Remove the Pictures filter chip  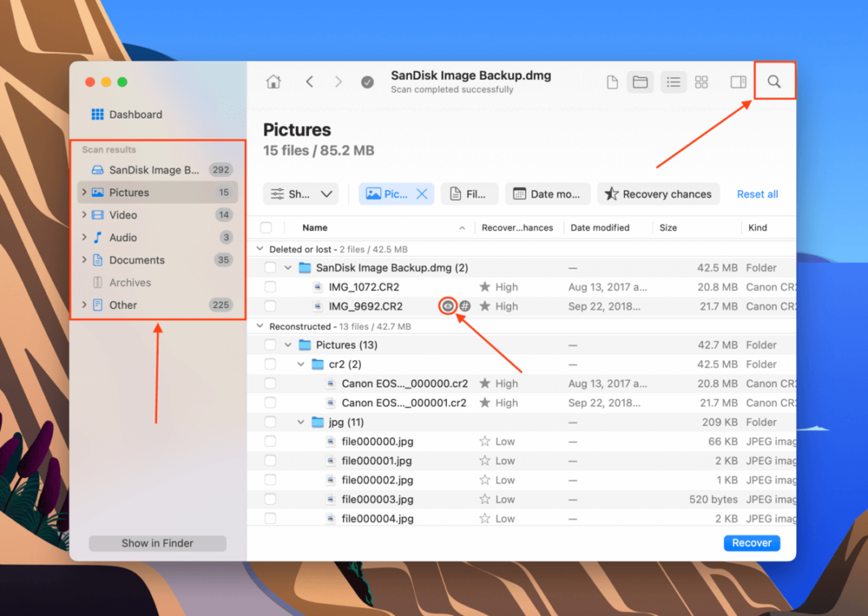point(421,193)
